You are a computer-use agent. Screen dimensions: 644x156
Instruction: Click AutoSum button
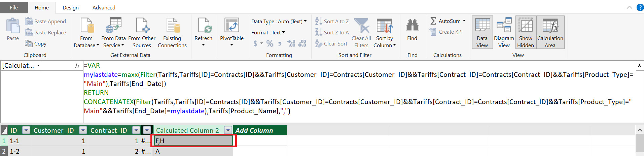click(x=445, y=21)
